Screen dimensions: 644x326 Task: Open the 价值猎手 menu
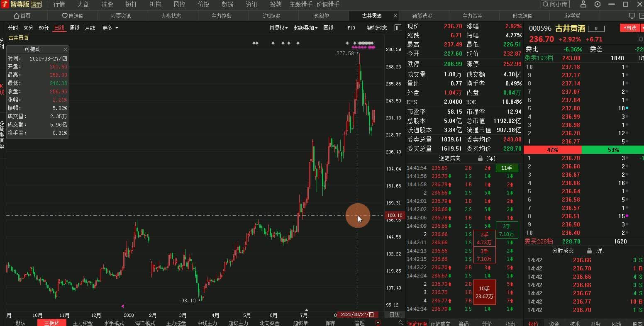[328, 4]
